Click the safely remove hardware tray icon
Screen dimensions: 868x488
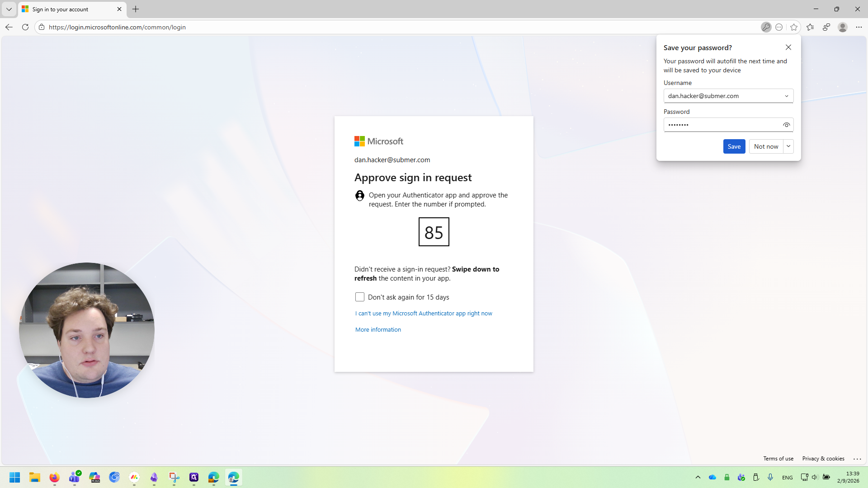coord(756,477)
